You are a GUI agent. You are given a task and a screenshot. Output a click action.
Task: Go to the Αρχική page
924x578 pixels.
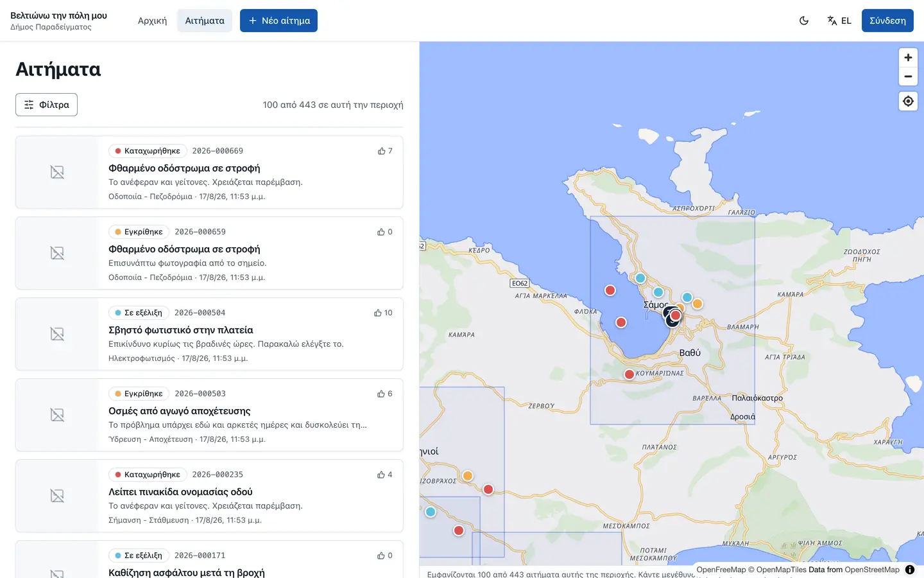152,21
